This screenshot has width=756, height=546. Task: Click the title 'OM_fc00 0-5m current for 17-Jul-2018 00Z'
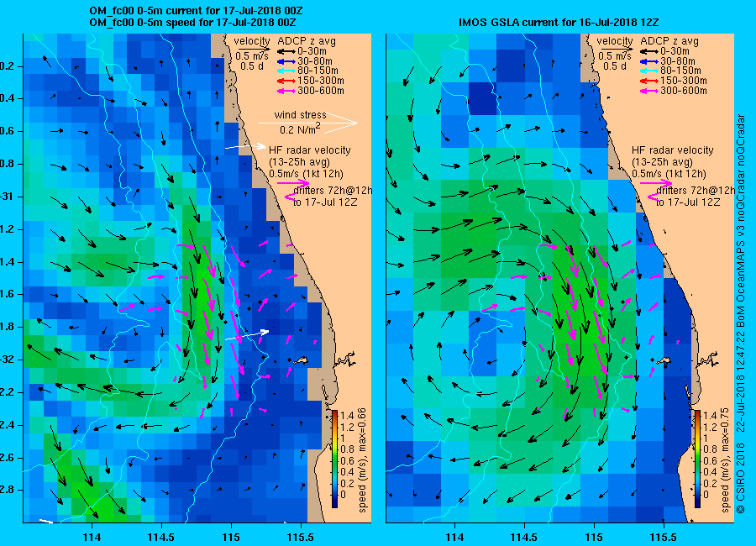click(x=197, y=11)
